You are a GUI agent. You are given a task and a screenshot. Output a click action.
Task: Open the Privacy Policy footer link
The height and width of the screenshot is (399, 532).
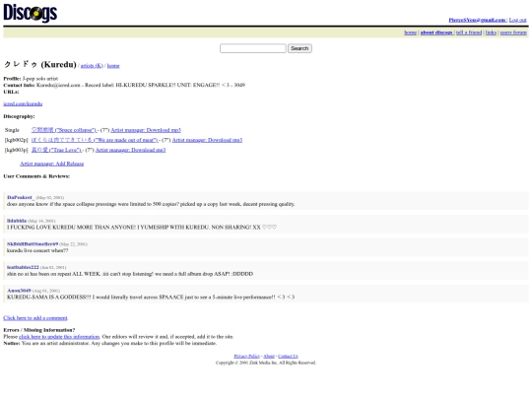coord(246,356)
